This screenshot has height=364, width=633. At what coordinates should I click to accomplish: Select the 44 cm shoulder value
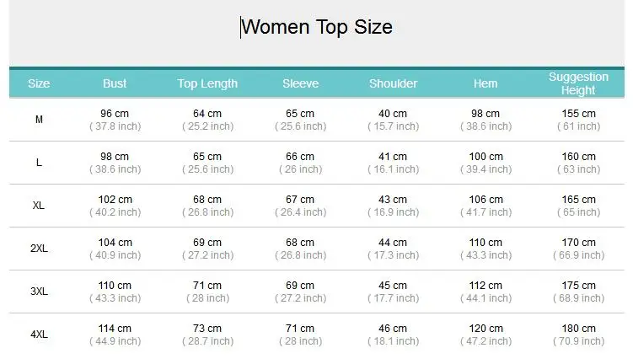[x=393, y=243]
